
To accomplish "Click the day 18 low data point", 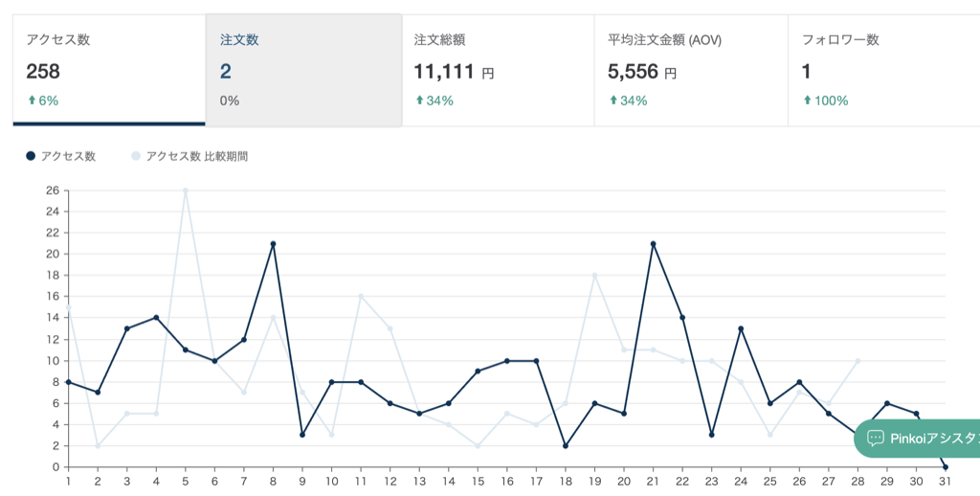I will 565,445.
